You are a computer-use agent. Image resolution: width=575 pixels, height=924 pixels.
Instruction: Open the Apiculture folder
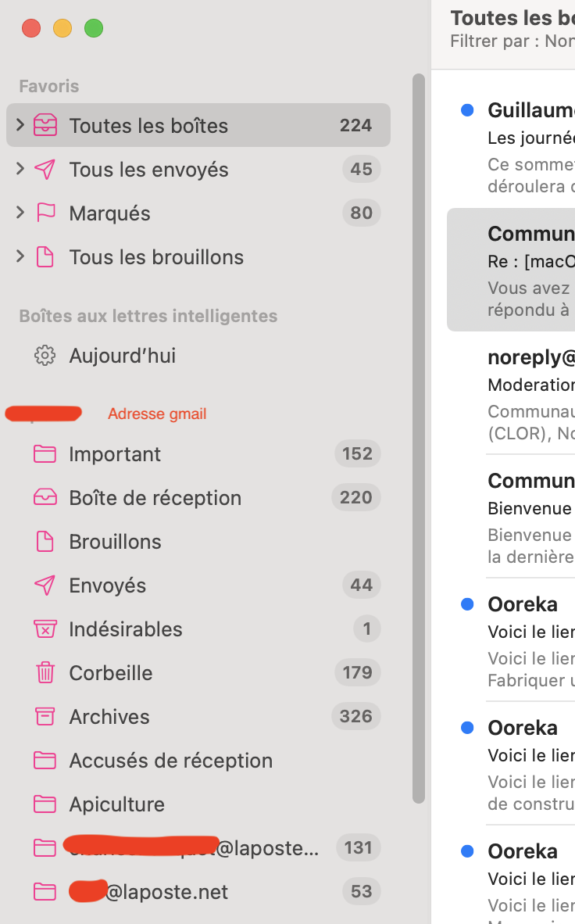[116, 804]
